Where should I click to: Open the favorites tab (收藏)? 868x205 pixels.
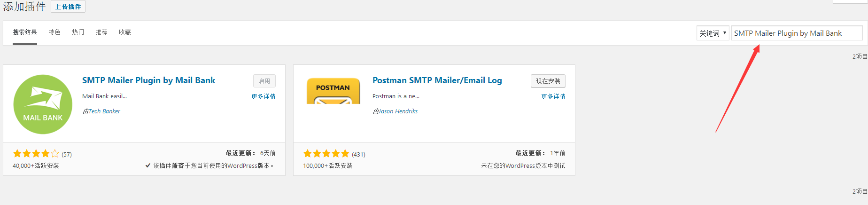(x=125, y=32)
